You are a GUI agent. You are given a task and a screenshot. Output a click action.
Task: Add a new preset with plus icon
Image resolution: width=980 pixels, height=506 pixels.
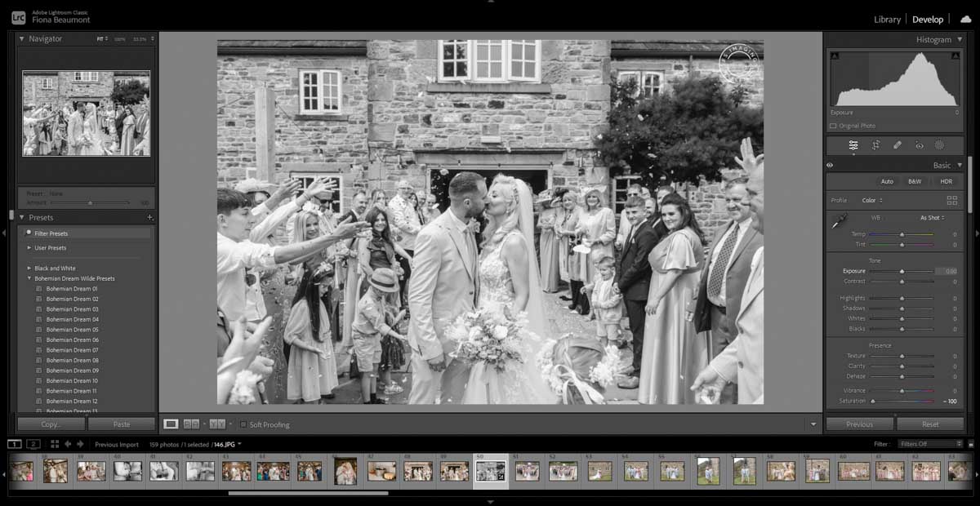(149, 218)
